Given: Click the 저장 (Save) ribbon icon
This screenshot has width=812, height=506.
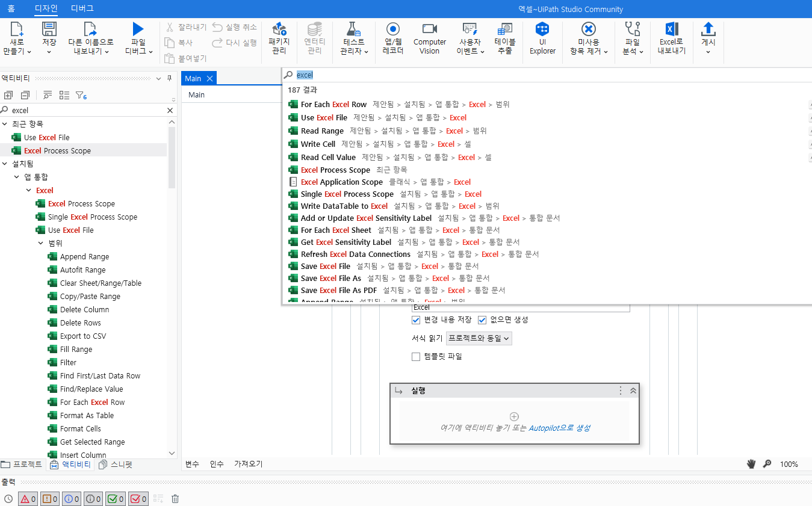Looking at the screenshot, I should click(x=49, y=29).
